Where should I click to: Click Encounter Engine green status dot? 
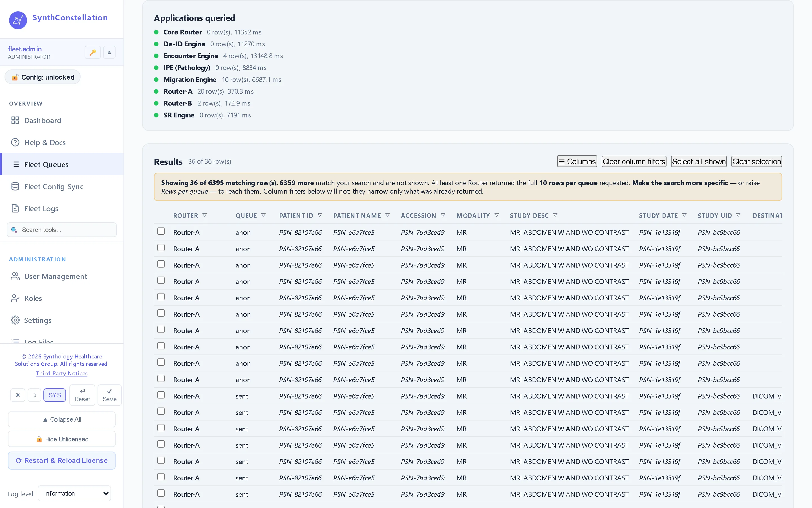click(156, 56)
